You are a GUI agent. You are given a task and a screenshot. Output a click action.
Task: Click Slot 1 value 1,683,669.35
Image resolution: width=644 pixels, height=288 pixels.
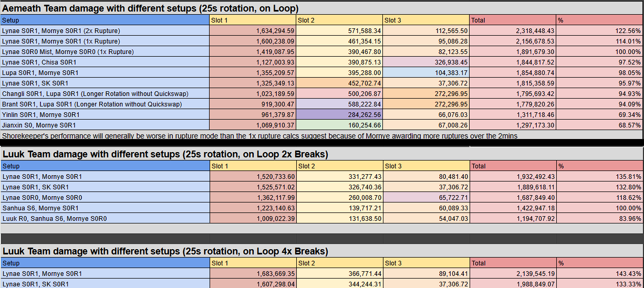tap(253, 274)
